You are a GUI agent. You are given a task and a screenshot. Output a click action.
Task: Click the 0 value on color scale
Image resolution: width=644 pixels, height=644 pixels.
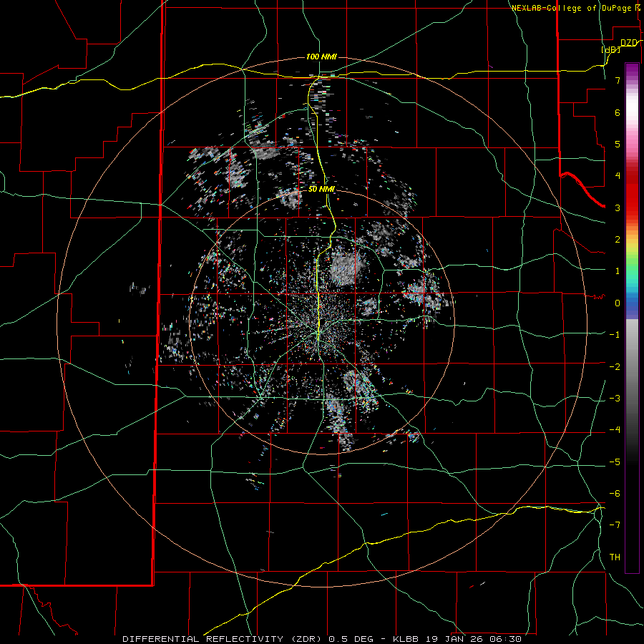coord(618,303)
